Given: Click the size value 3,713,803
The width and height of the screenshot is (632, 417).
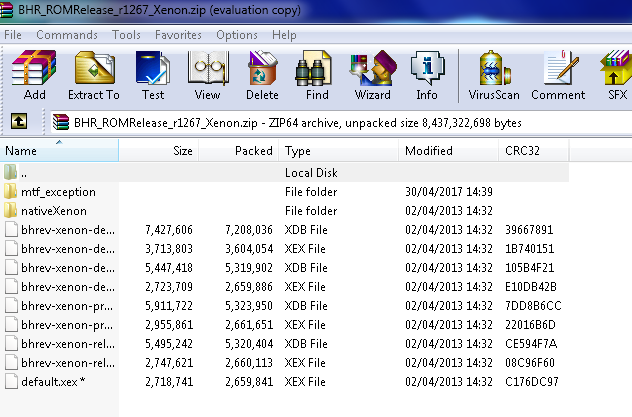Looking at the screenshot, I should click(x=169, y=249).
